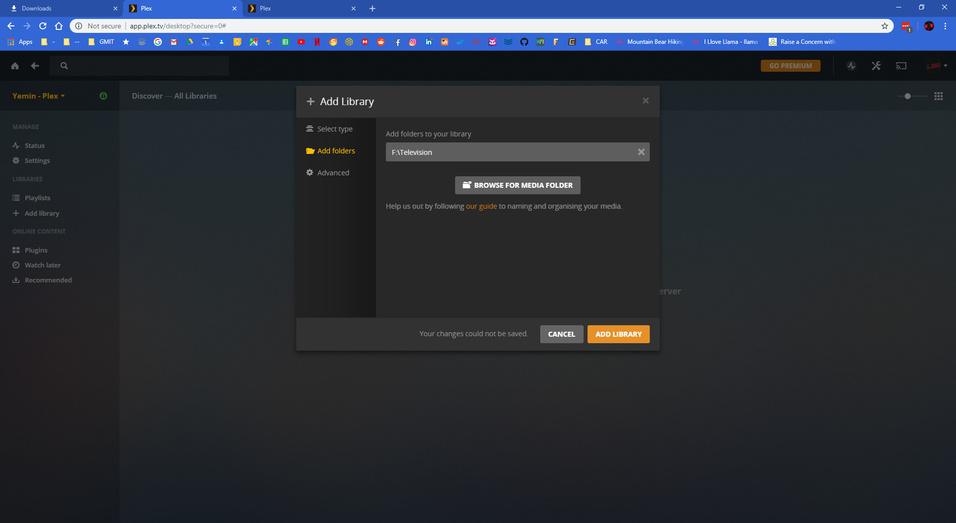The image size is (956, 523).
Task: Click Add library in the sidebar
Action: (36, 213)
